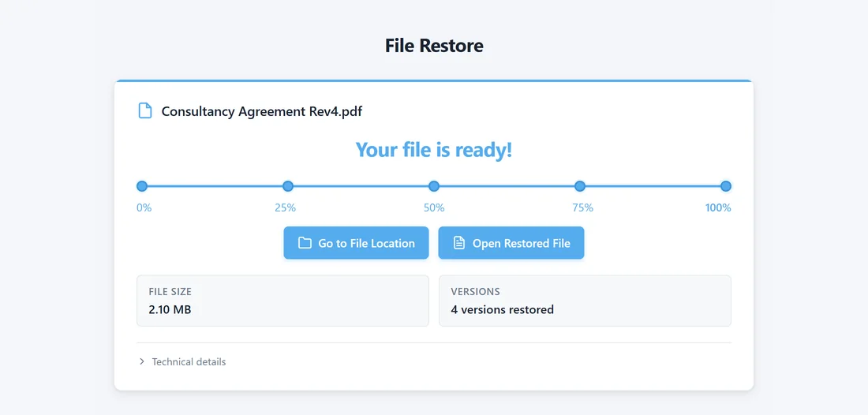Click the document icon in Open Restored File
The height and width of the screenshot is (415, 868).
(459, 243)
